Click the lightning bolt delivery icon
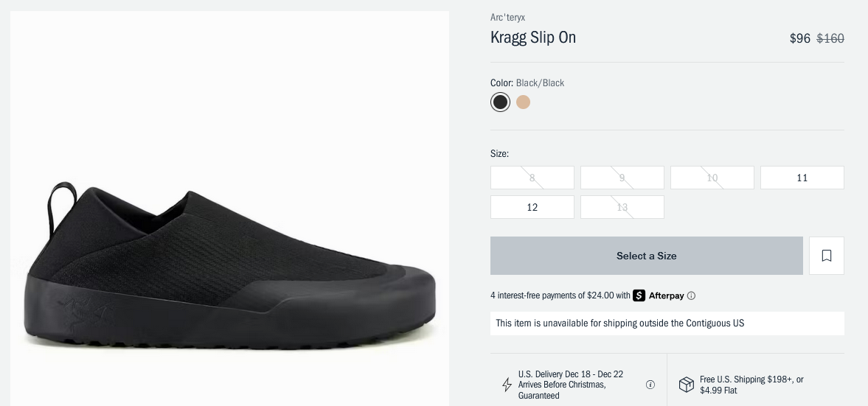This screenshot has height=406, width=868. click(507, 385)
